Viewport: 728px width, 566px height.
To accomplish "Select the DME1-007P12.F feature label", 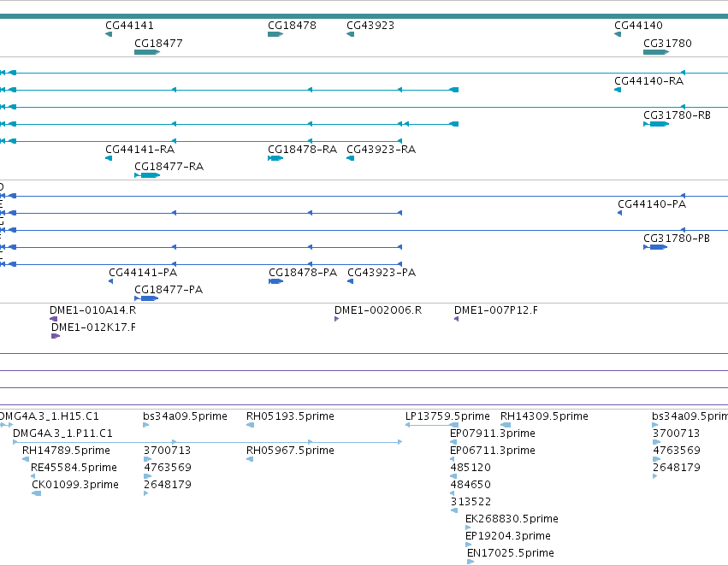I will click(496, 310).
